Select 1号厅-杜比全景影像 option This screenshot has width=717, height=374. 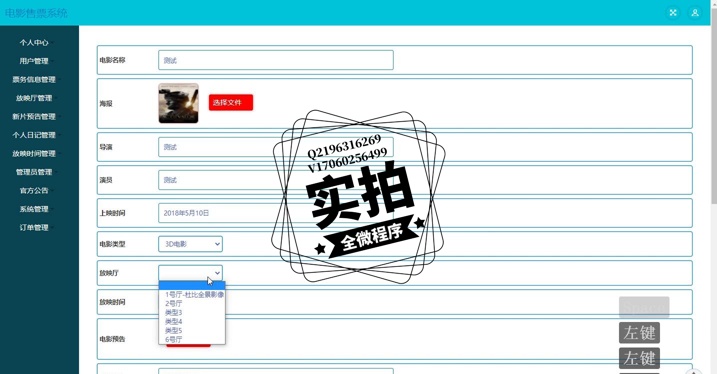194,294
